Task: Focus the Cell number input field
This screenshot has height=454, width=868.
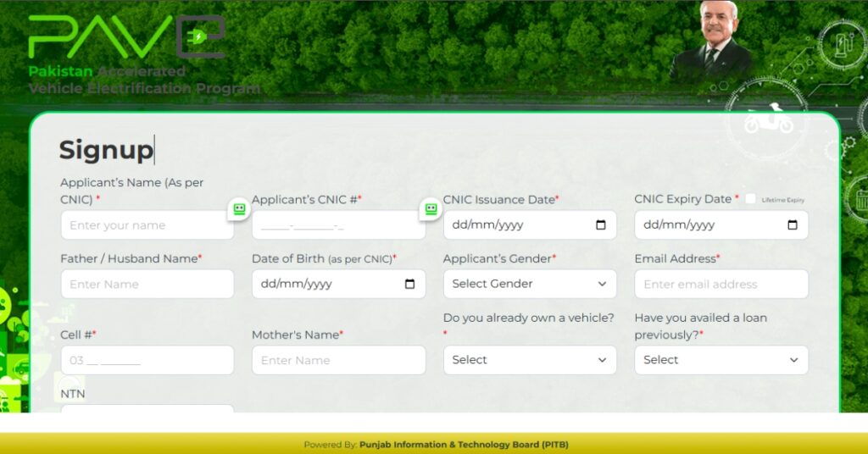Action: [x=147, y=360]
